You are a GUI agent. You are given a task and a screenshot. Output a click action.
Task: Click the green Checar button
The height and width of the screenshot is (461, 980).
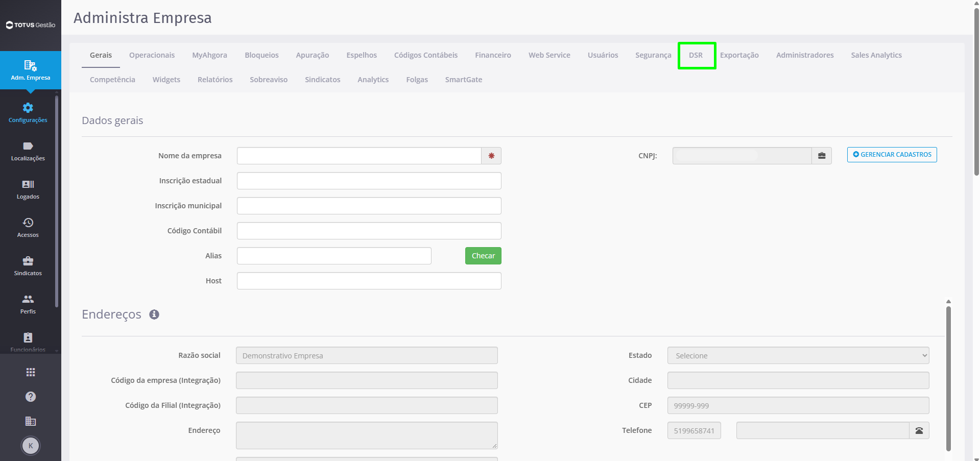pyautogui.click(x=483, y=256)
